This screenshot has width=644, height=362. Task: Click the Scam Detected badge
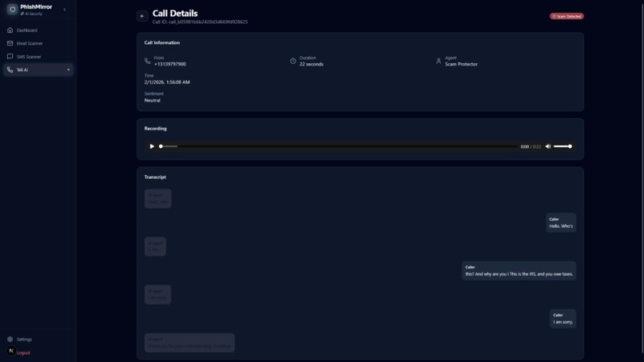[x=566, y=17]
